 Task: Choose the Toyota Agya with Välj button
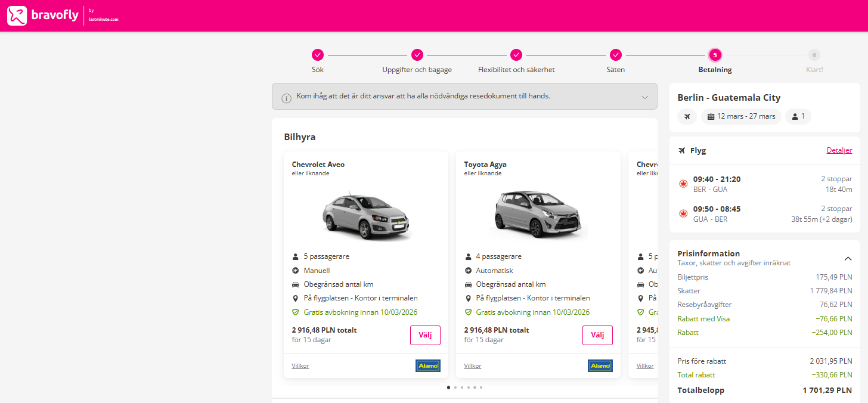(597, 335)
